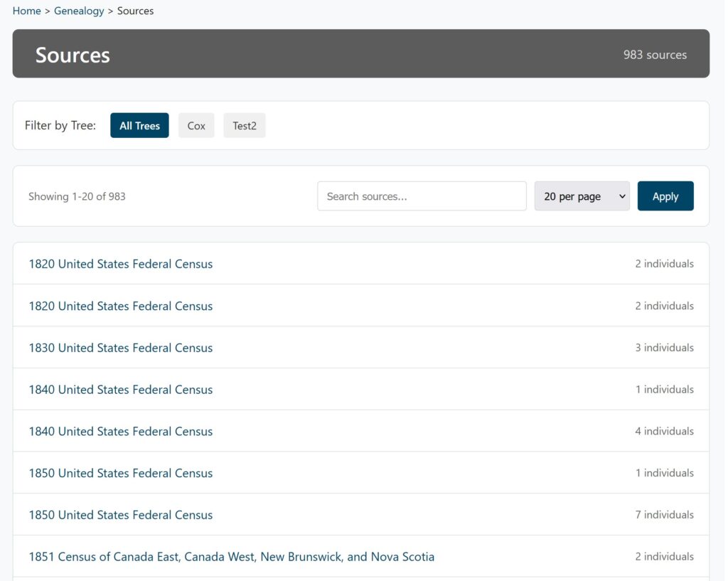728x581 pixels.
Task: Open 1840 Federal Census with 1 individuals
Action: tap(120, 390)
